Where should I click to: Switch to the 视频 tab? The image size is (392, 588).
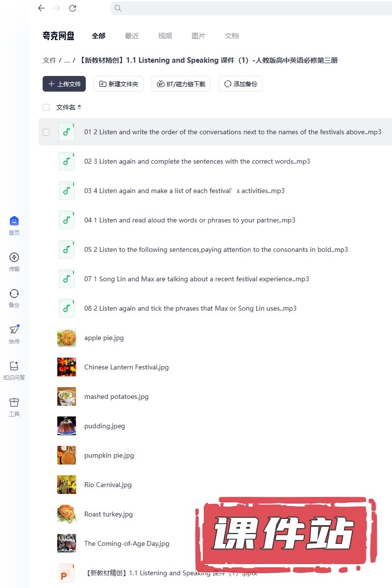[x=165, y=36]
